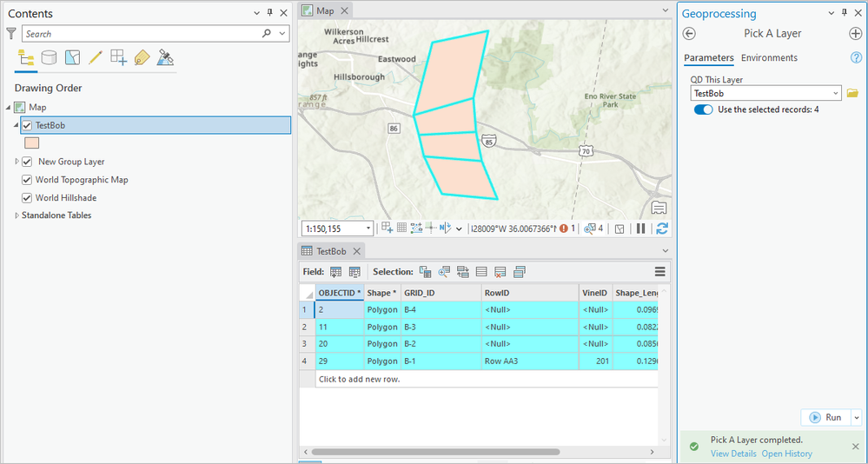Open the browse folder icon for layer
This screenshot has height=464, width=868.
coord(852,93)
